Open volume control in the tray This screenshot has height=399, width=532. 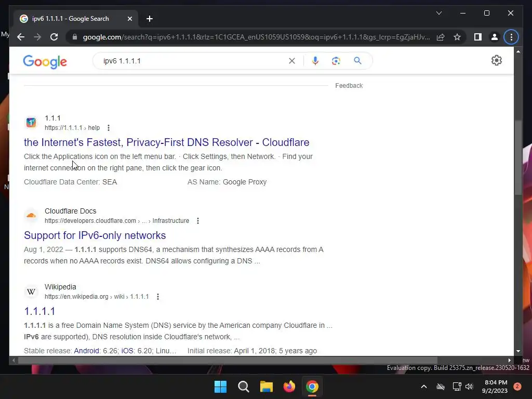[x=469, y=387]
